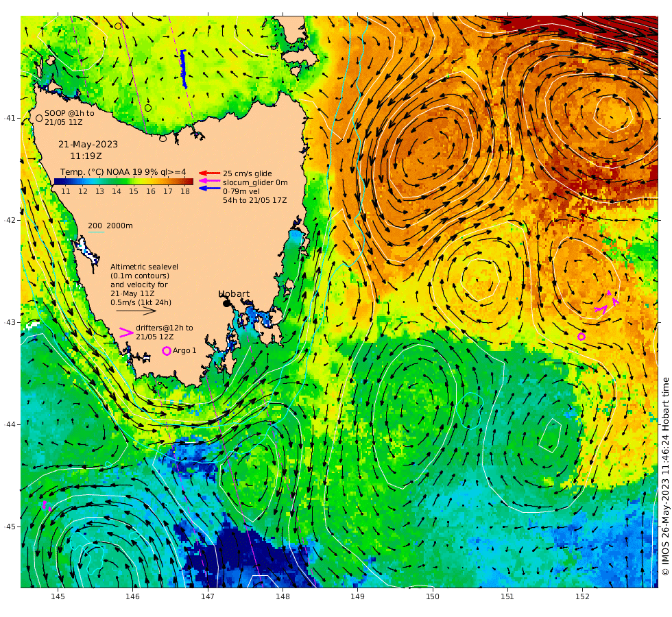Click the '25 cm/s glide' legend text

[248, 173]
